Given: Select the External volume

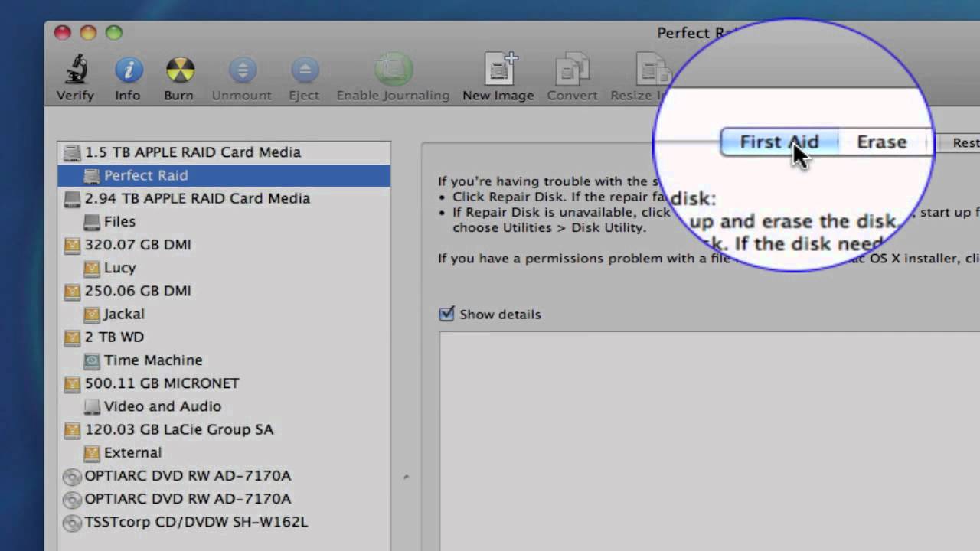Looking at the screenshot, I should [224, 452].
